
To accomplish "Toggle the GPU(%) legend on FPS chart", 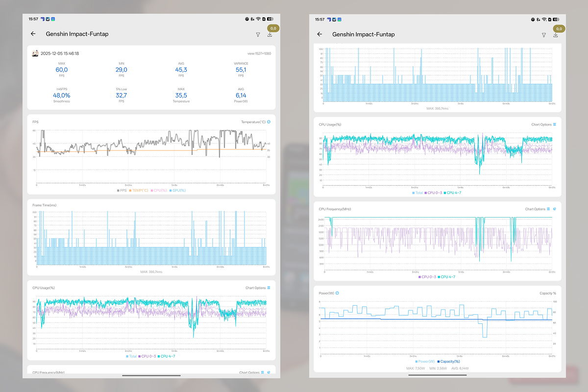I will (x=177, y=190).
